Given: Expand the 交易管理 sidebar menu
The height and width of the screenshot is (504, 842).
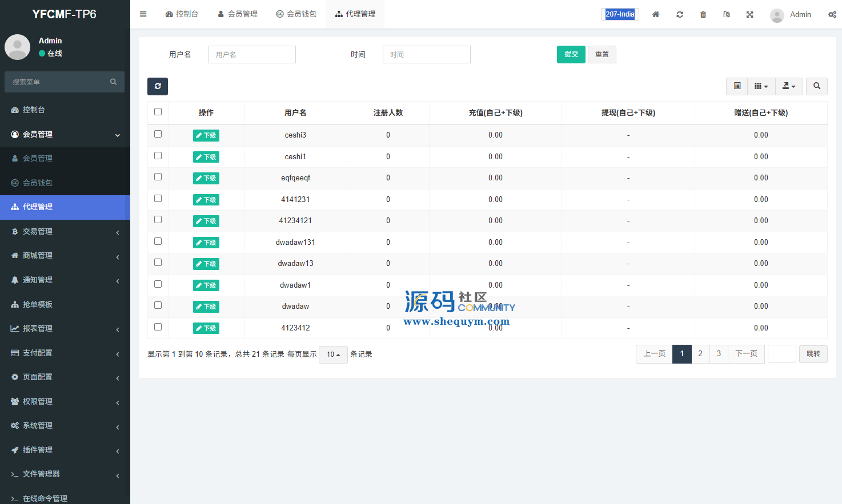Looking at the screenshot, I should 65,231.
